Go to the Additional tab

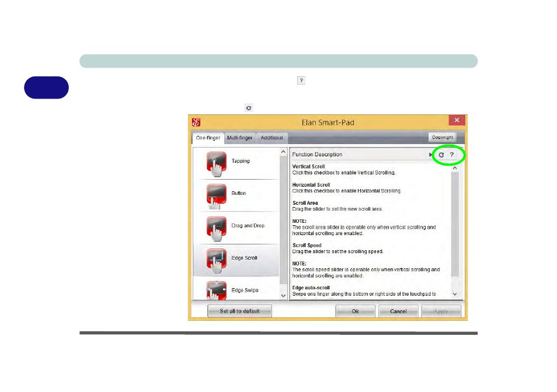271,138
